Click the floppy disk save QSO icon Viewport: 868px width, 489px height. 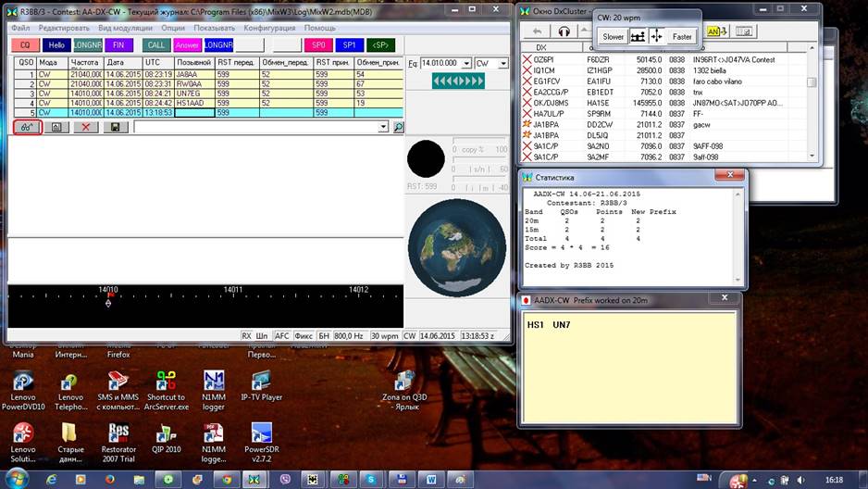coord(115,127)
